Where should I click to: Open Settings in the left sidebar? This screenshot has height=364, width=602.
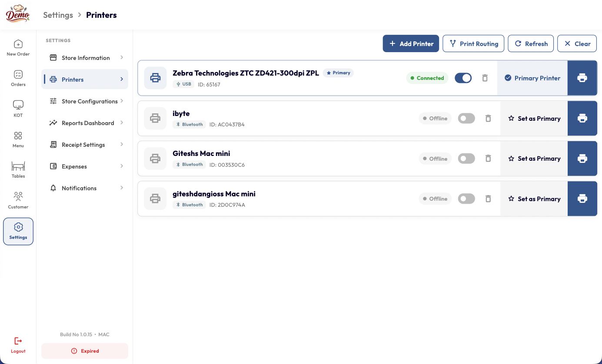coord(18,231)
